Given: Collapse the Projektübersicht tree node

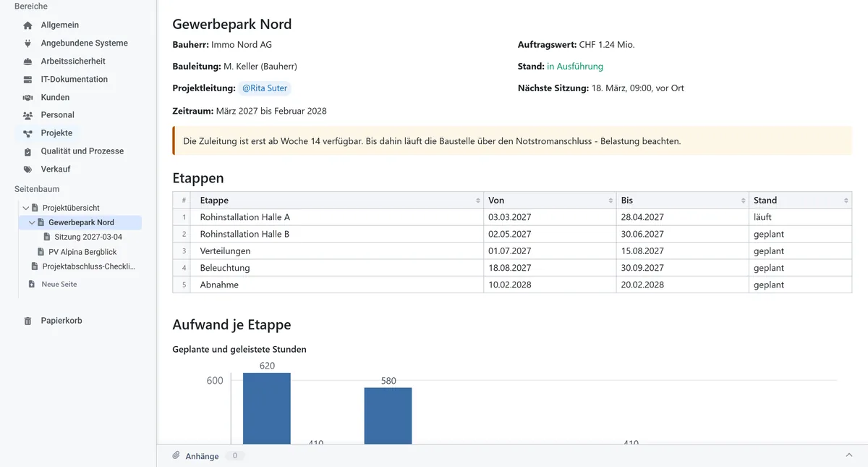Looking at the screenshot, I should coord(26,208).
